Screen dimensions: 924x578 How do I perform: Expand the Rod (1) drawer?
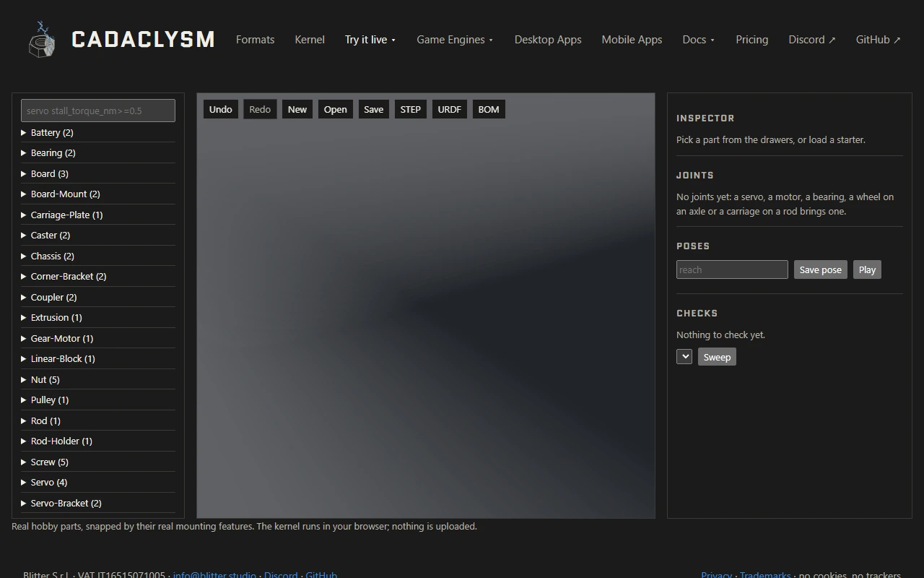coord(98,421)
